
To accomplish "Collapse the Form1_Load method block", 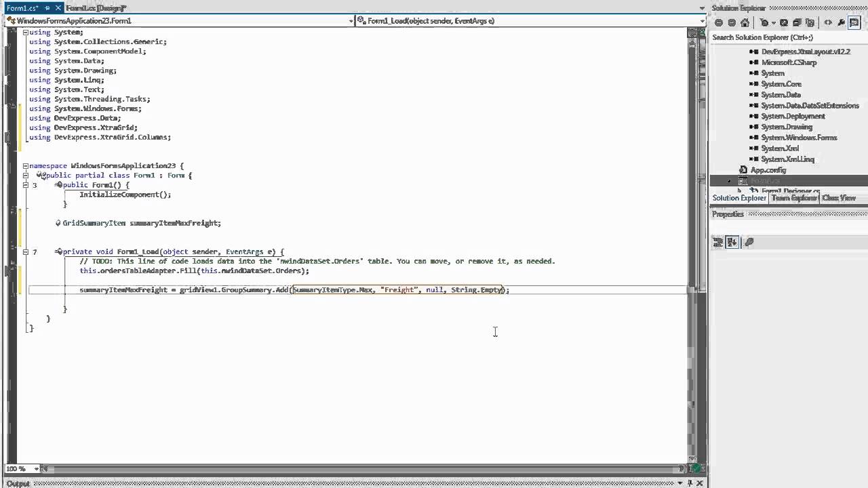I will [25, 251].
